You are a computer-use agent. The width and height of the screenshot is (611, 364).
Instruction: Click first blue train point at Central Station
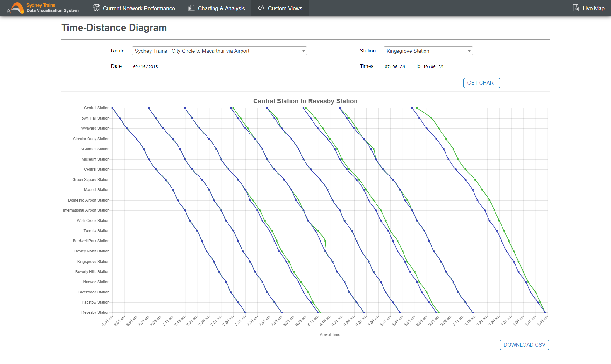[112, 108]
